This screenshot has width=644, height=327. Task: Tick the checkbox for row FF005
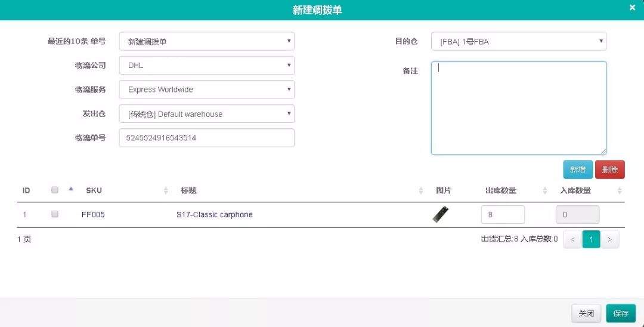click(55, 214)
